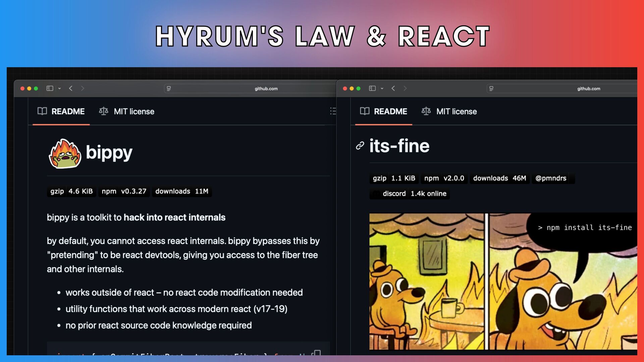Open README outline list icon

(x=333, y=111)
